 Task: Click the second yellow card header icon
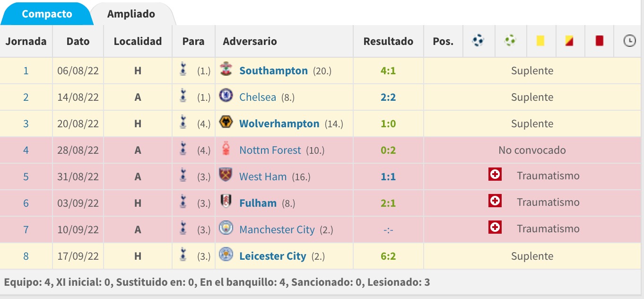point(569,41)
